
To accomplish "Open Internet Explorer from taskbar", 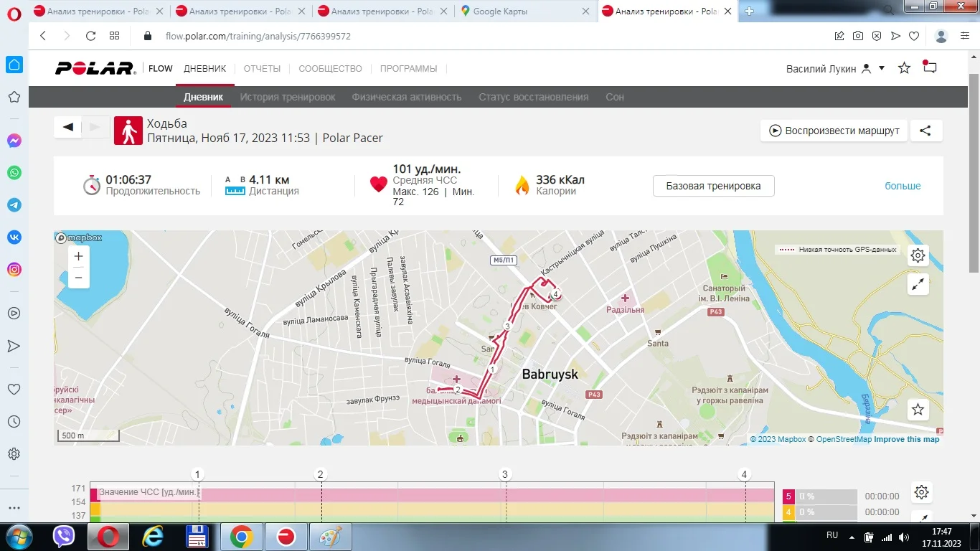I will tap(152, 537).
